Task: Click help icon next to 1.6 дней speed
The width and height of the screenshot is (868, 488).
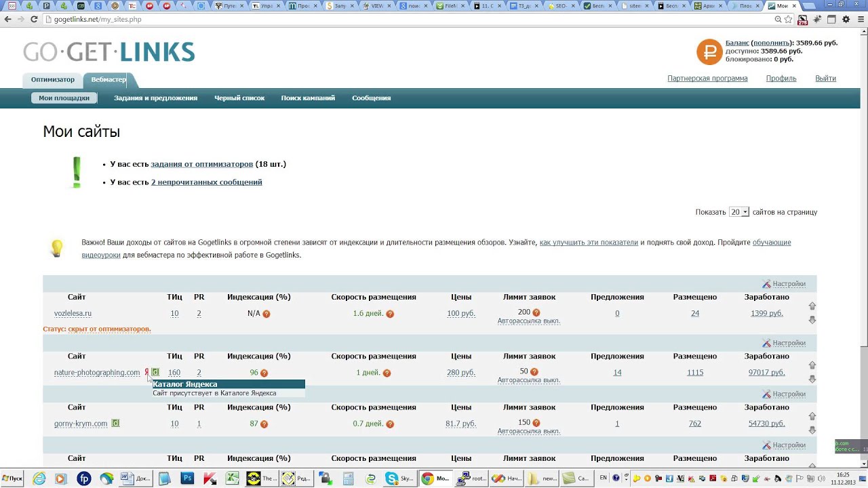Action: click(x=390, y=314)
